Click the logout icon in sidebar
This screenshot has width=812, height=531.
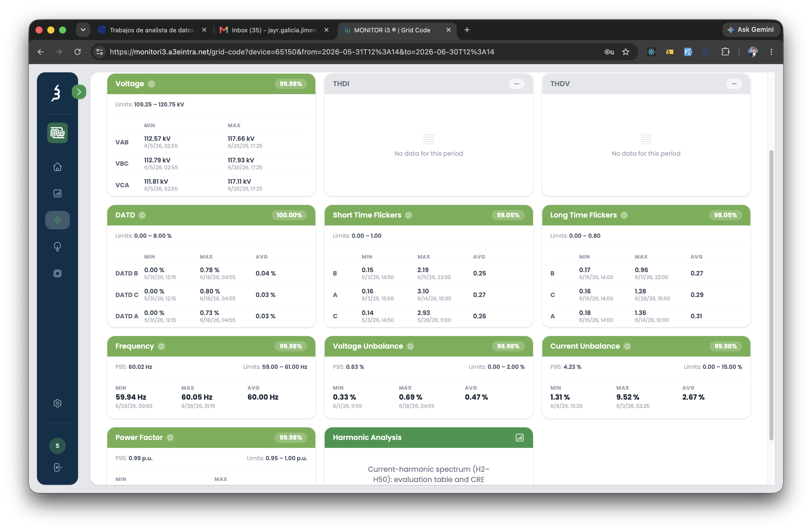pos(57,467)
